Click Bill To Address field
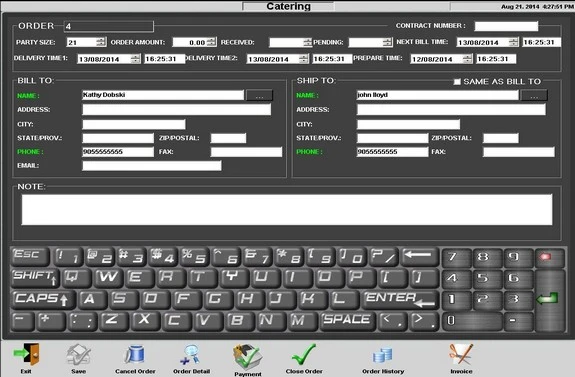Screen dimensions: 575x377 pos(176,109)
